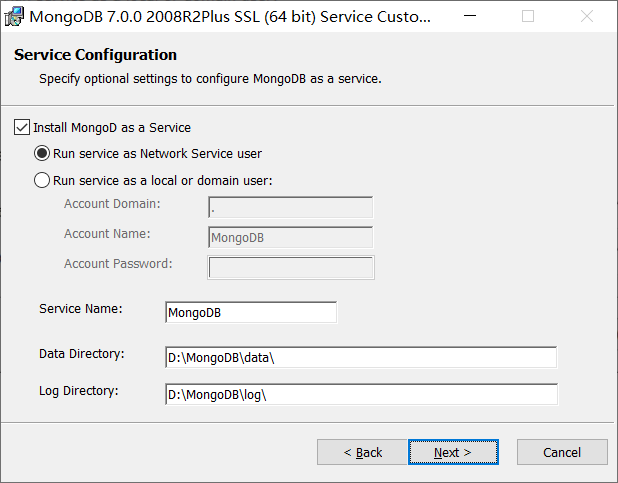Click the Account Password field
This screenshot has height=483, width=618.
click(x=291, y=267)
